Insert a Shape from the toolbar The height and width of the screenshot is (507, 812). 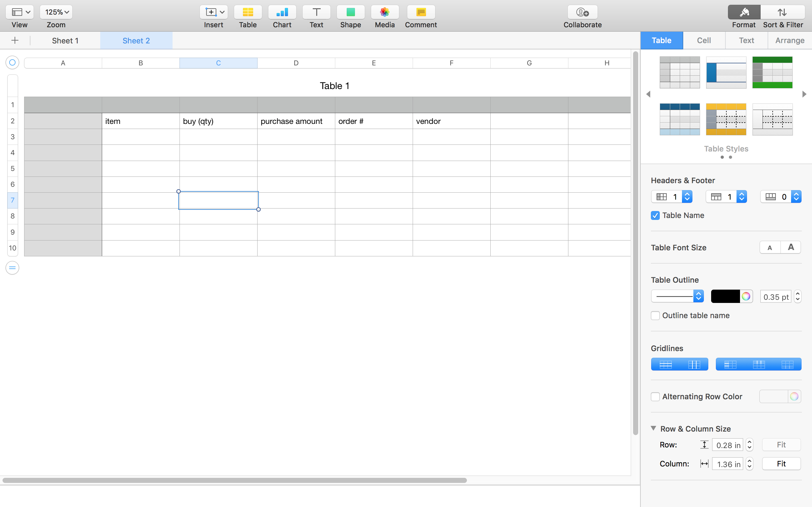[350, 12]
